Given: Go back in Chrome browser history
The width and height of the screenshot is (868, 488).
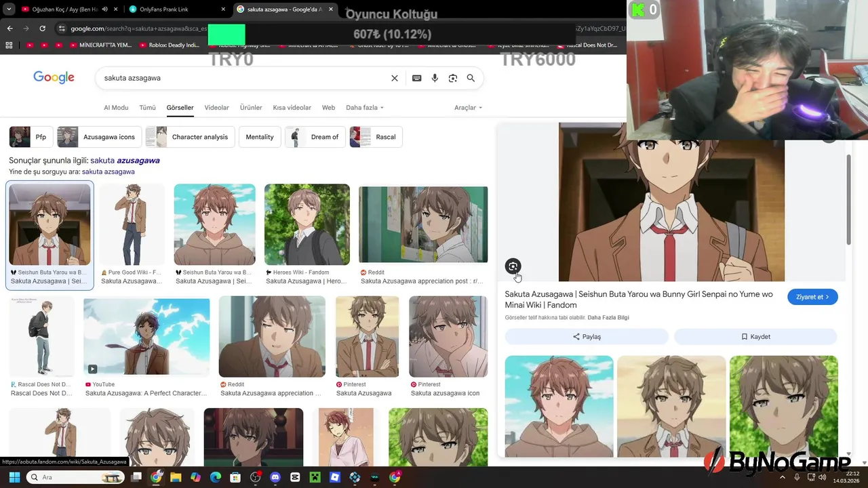Looking at the screenshot, I should [x=9, y=28].
